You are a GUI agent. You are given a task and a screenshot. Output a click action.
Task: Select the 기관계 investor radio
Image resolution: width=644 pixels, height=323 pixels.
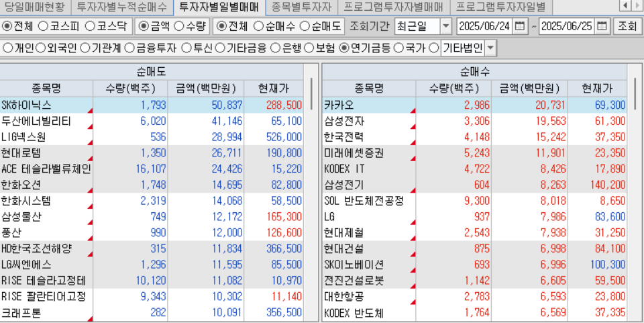tap(85, 48)
